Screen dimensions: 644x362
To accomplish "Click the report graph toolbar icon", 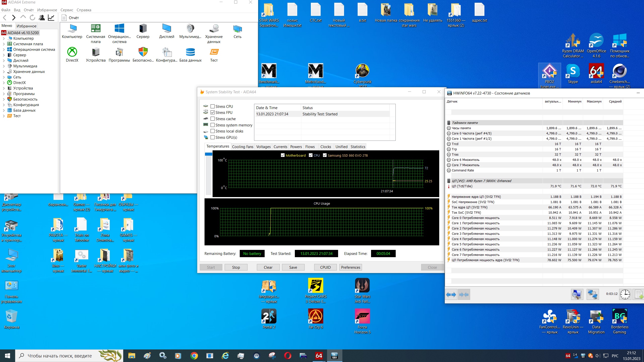I will 51,18.
